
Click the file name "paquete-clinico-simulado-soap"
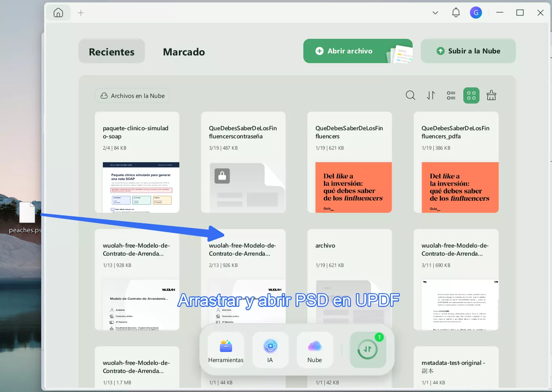coord(136,132)
